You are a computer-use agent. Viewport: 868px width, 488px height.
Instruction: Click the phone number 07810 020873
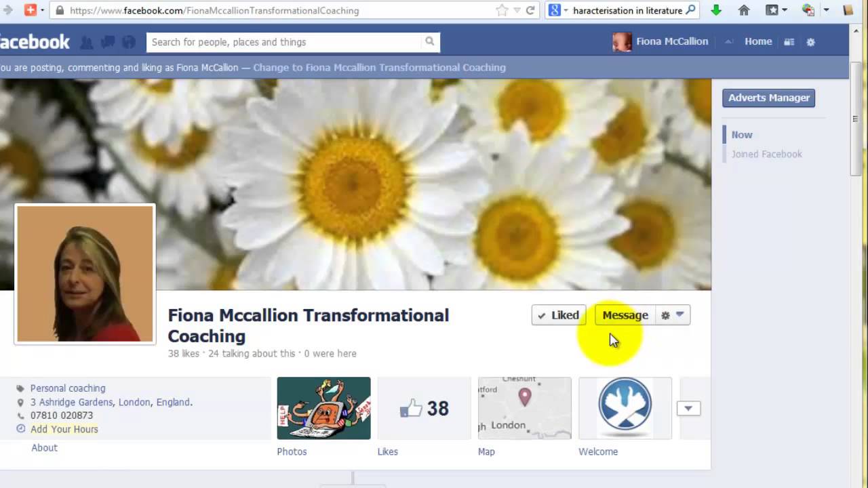tap(62, 415)
